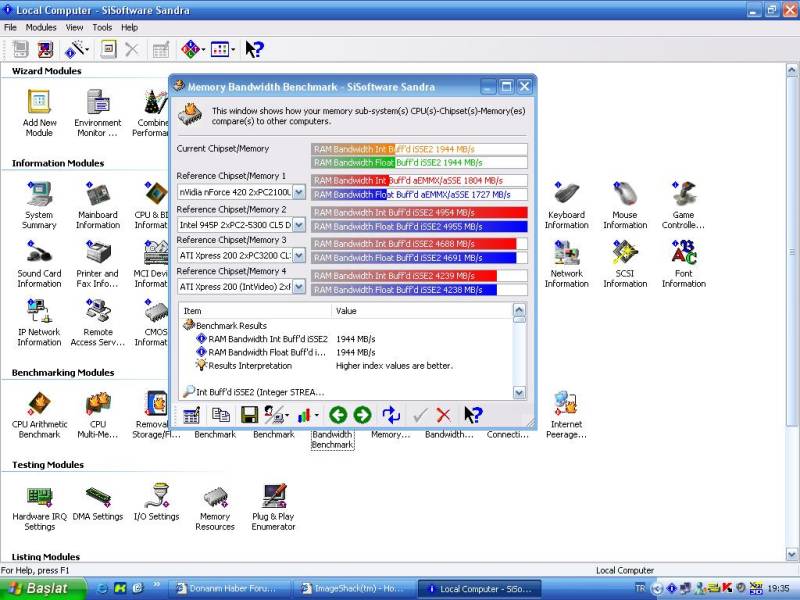This screenshot has height=600, width=800.
Task: Click the Başlat start button
Action: 42,588
